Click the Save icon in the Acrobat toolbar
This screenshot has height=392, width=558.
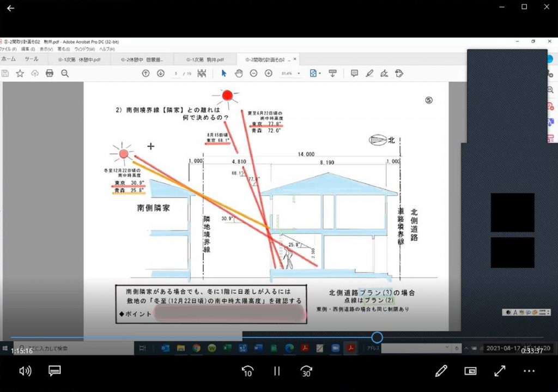5,74
